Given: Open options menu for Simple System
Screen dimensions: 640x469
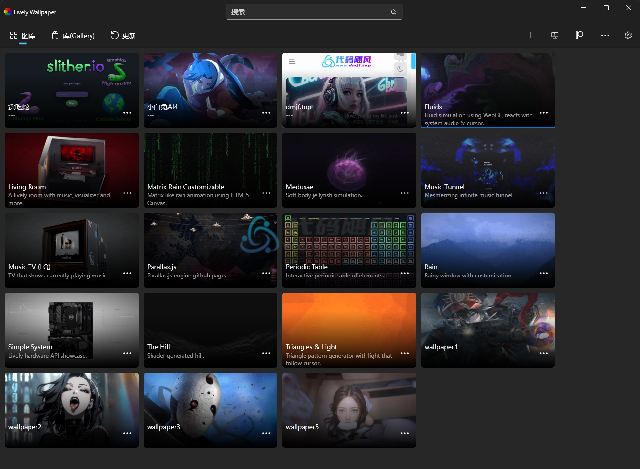Looking at the screenshot, I should click(127, 353).
